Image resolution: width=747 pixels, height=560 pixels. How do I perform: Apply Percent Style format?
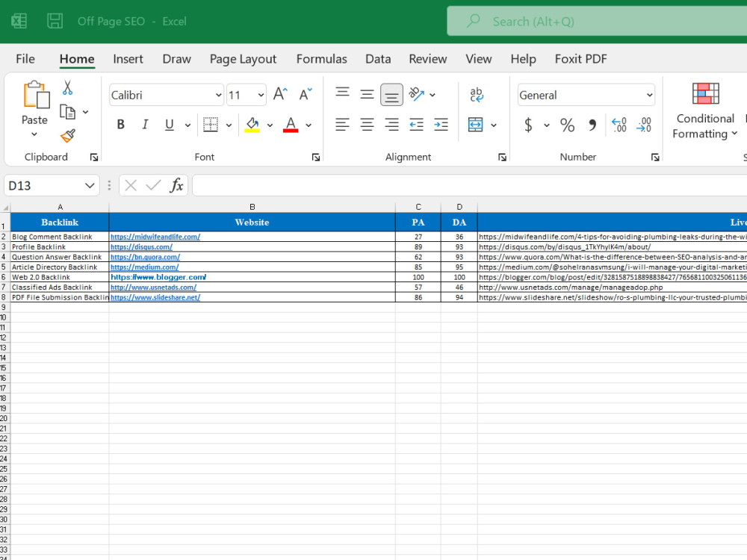(567, 125)
